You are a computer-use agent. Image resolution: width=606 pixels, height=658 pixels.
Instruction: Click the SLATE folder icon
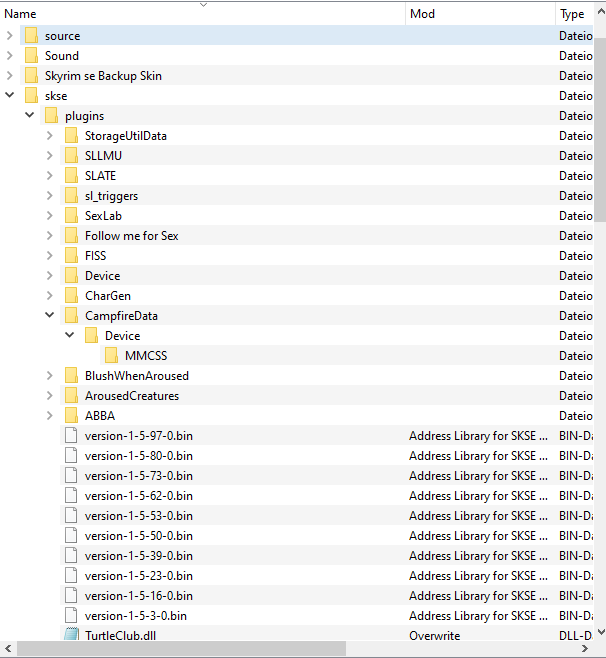(x=71, y=175)
